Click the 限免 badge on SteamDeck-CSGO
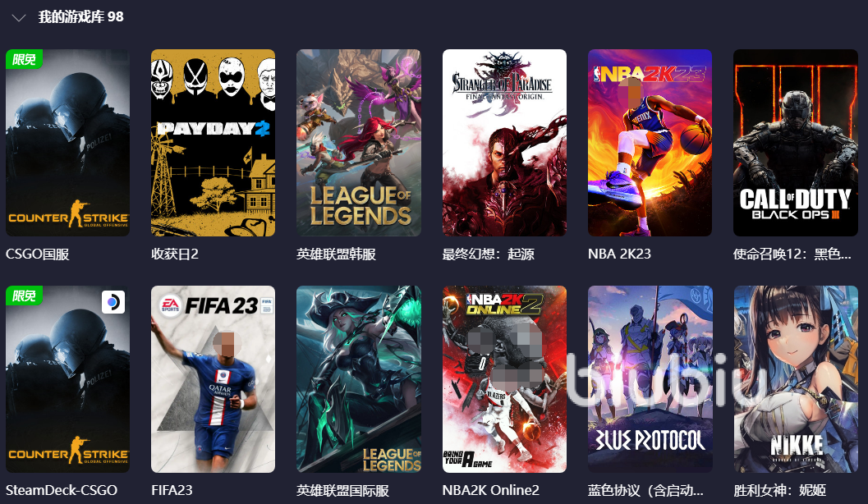Viewport: 868px width, 504px height. click(x=24, y=296)
